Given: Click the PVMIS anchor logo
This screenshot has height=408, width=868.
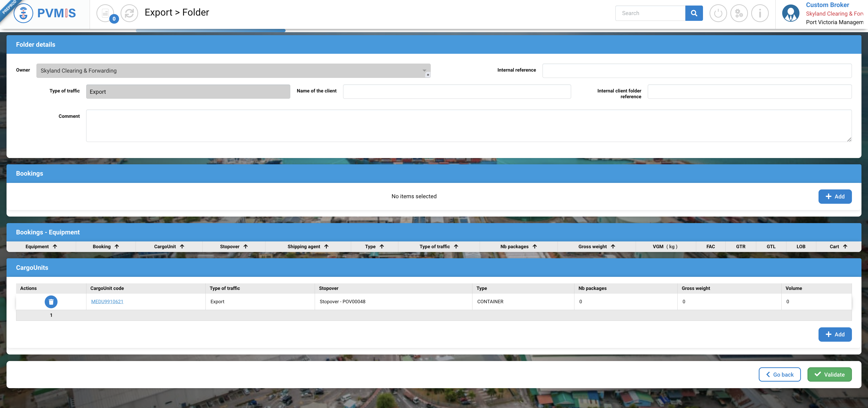Looking at the screenshot, I should (x=23, y=14).
